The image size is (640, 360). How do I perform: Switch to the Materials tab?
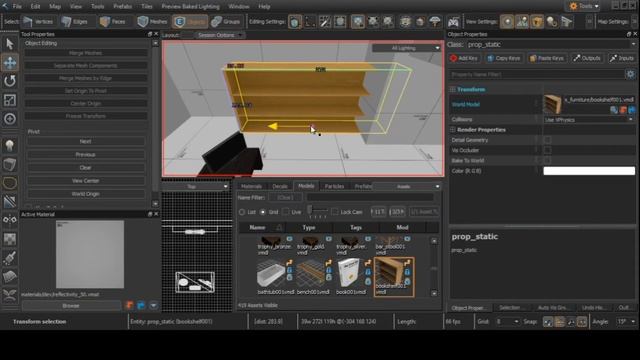click(251, 186)
